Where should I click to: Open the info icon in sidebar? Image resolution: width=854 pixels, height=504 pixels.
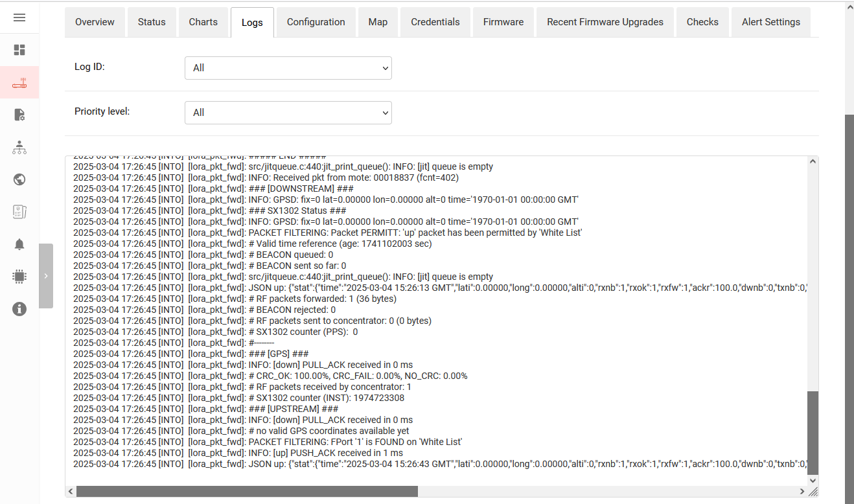click(x=19, y=309)
